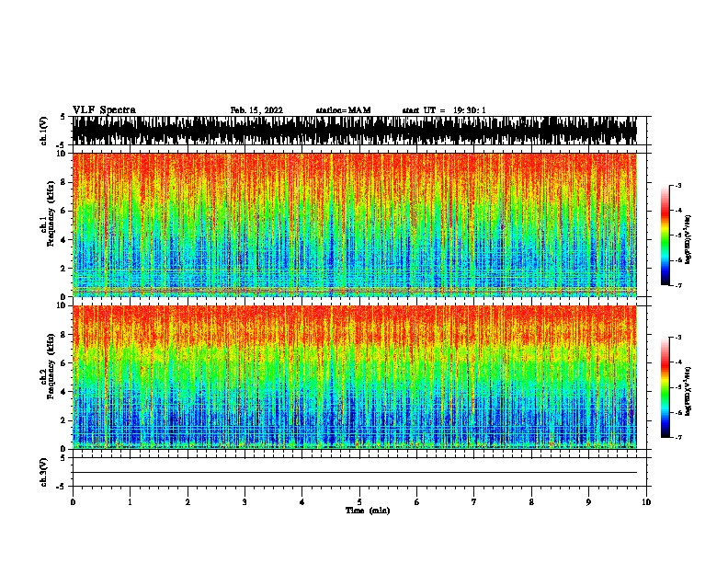Click the 'VLF Spectra' title text
The image size is (728, 563).
(x=104, y=110)
